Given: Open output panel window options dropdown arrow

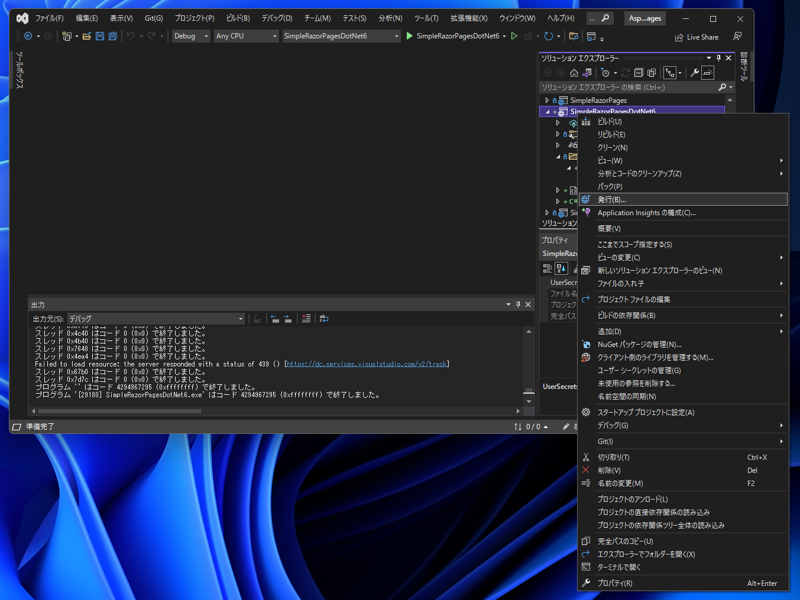Looking at the screenshot, I should [x=508, y=305].
